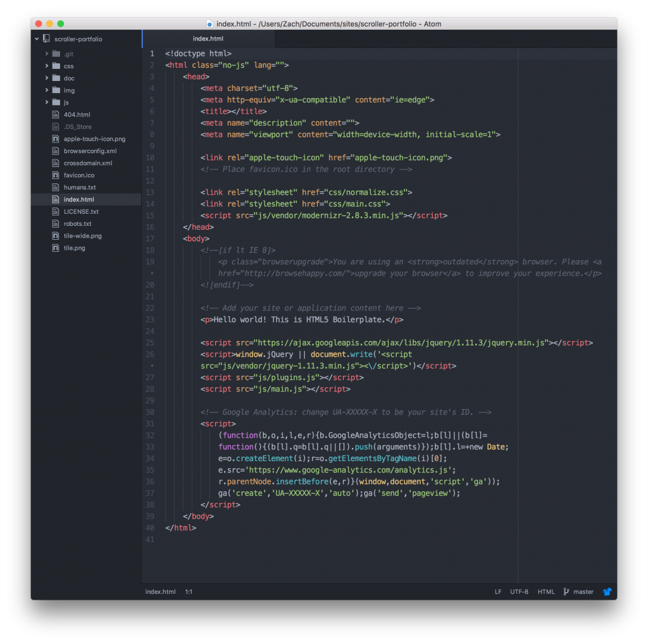This screenshot has width=648, height=644.
Task: Click line number 17 in the gutter
Action: (x=150, y=238)
